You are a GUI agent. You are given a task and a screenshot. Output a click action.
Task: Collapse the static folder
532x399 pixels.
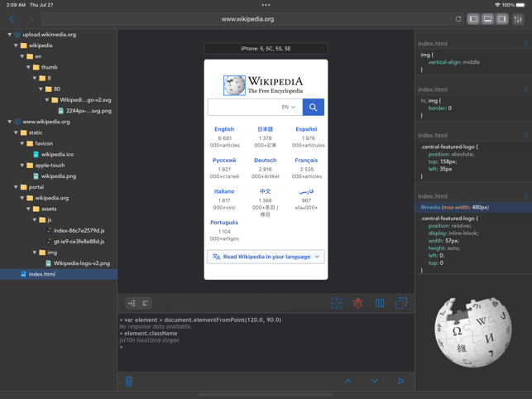click(16, 132)
